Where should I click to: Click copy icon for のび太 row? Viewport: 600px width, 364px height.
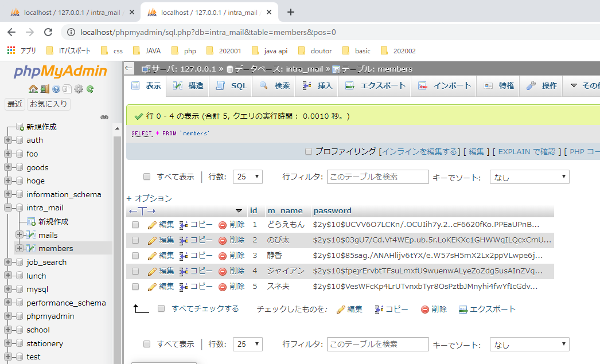tap(184, 241)
